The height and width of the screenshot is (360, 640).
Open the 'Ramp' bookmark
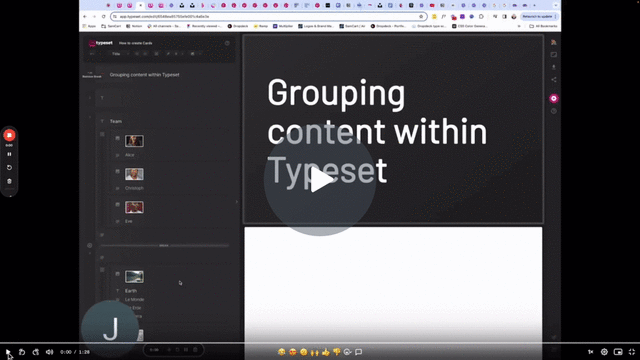(x=261, y=26)
